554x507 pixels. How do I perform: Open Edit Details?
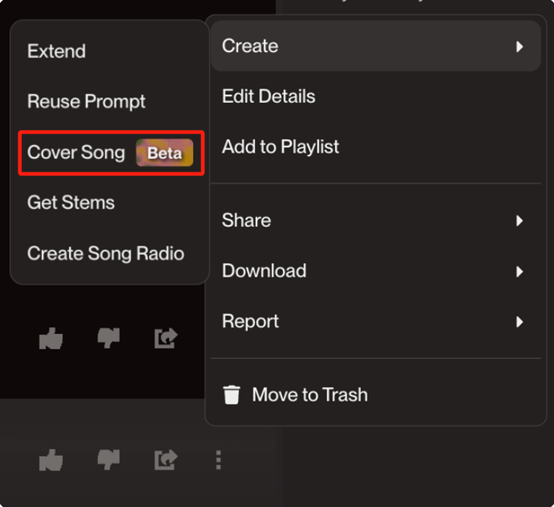click(x=269, y=96)
